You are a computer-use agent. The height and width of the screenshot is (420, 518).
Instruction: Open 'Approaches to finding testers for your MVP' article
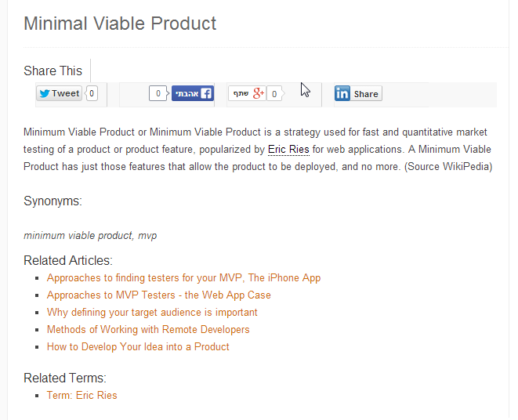tap(183, 278)
